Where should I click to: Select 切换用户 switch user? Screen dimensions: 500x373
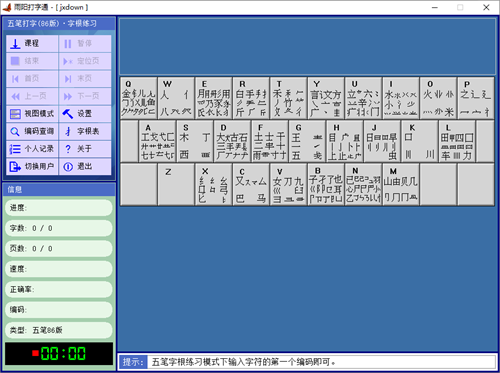tap(32, 166)
